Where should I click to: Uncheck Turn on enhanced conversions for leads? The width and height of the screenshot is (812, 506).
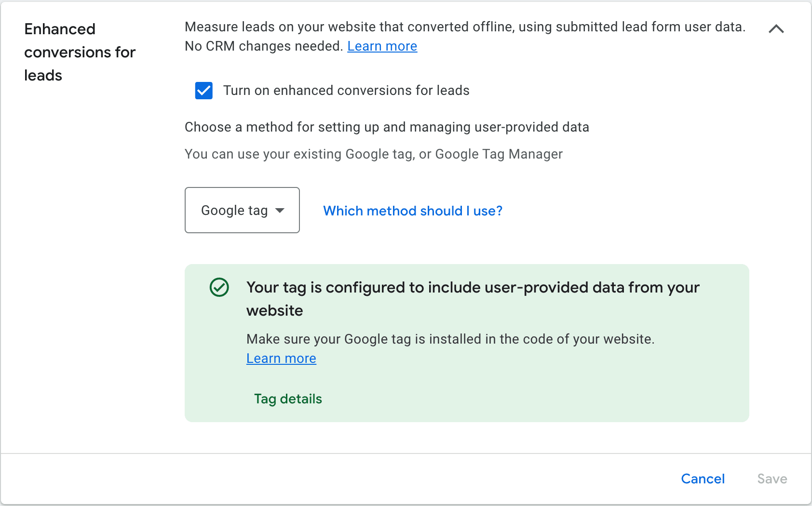pyautogui.click(x=204, y=91)
